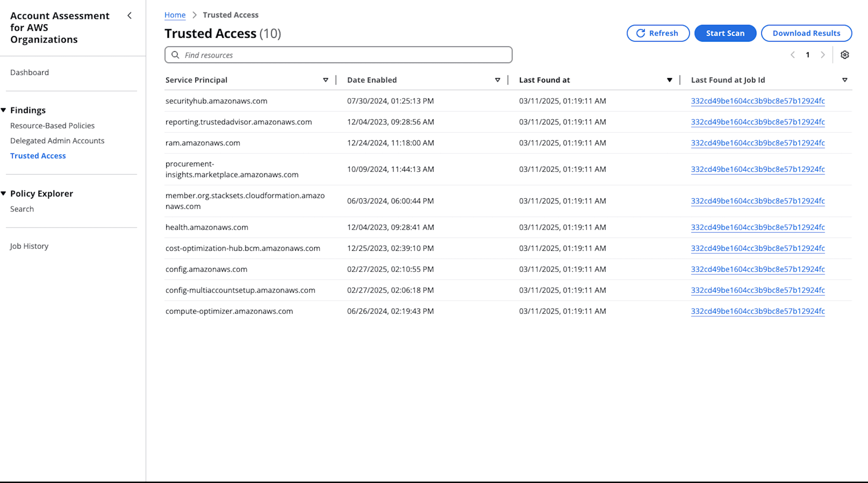
Task: Click config.amazonaws.com cell
Action: [206, 269]
